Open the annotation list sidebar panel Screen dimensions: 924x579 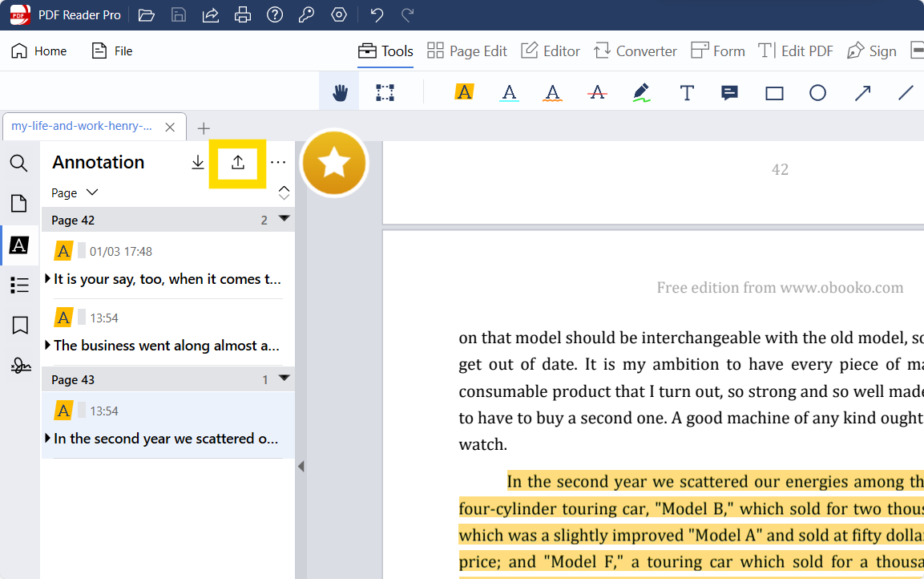point(19,245)
